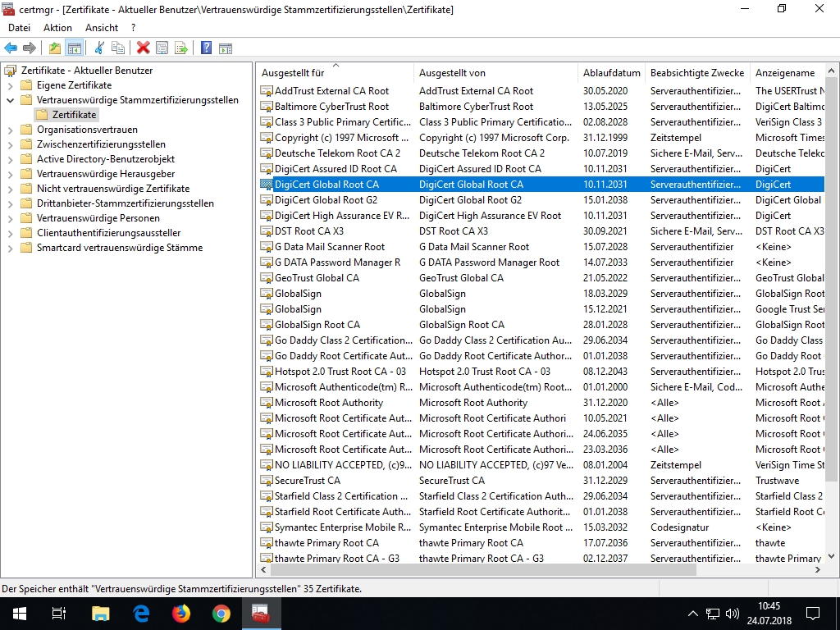Open Help with blue question mark icon

[x=206, y=48]
